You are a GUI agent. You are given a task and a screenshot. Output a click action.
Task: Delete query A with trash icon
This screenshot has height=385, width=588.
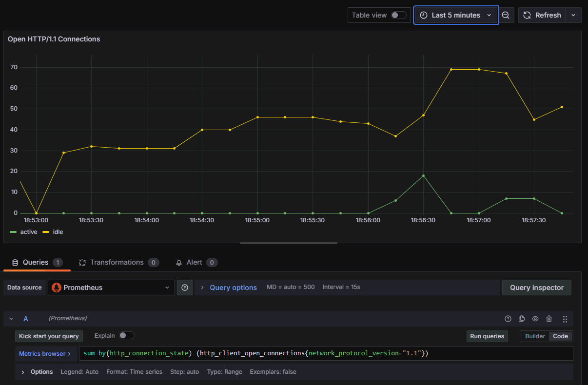point(549,319)
